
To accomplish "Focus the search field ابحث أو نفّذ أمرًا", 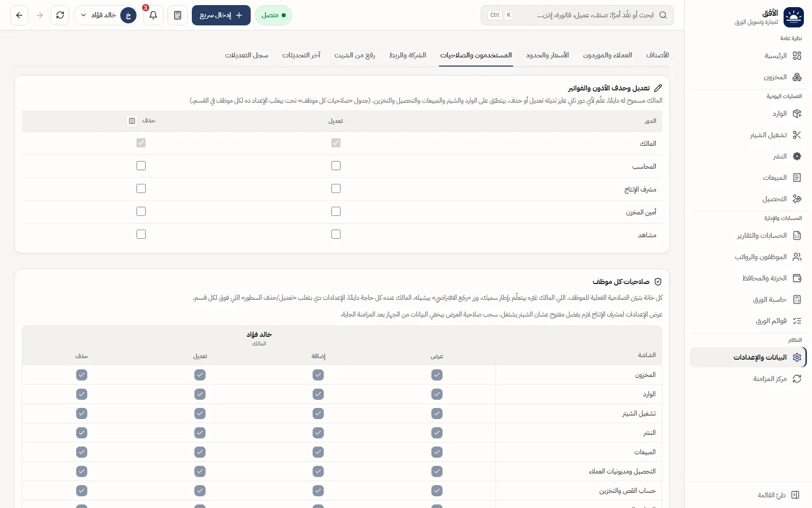I will pos(577,15).
